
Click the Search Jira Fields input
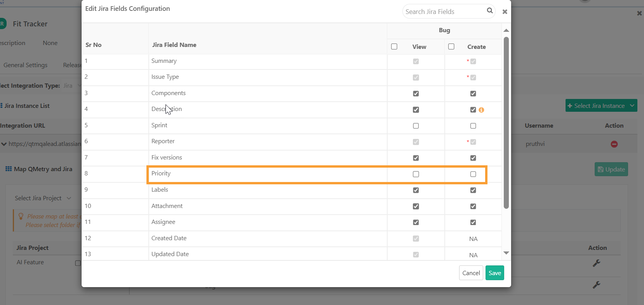(x=443, y=12)
